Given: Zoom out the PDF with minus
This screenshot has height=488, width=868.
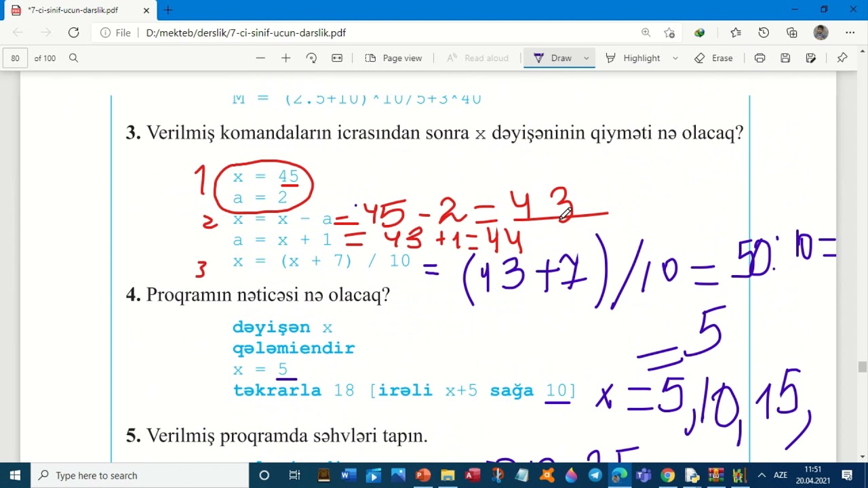Looking at the screenshot, I should click(x=260, y=58).
